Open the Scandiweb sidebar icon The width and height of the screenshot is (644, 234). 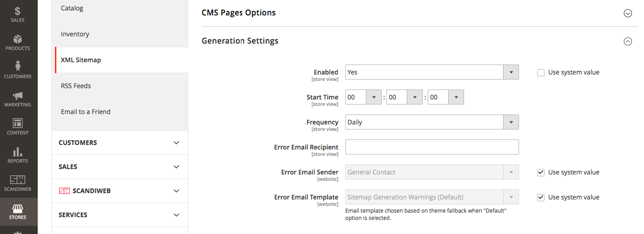tap(18, 183)
